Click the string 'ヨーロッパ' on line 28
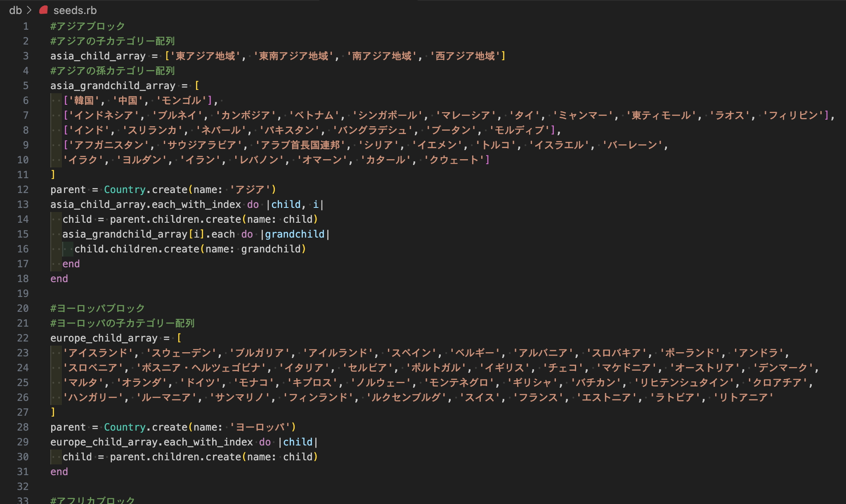 [x=260, y=427]
